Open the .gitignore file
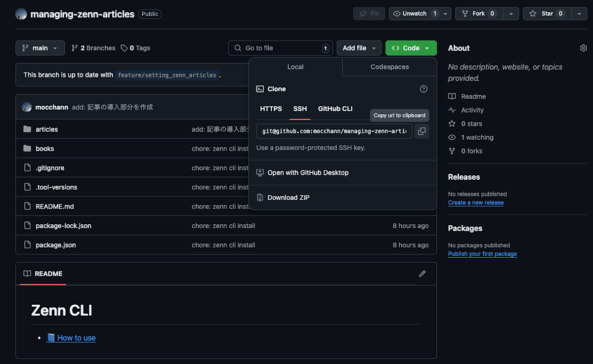 50,168
